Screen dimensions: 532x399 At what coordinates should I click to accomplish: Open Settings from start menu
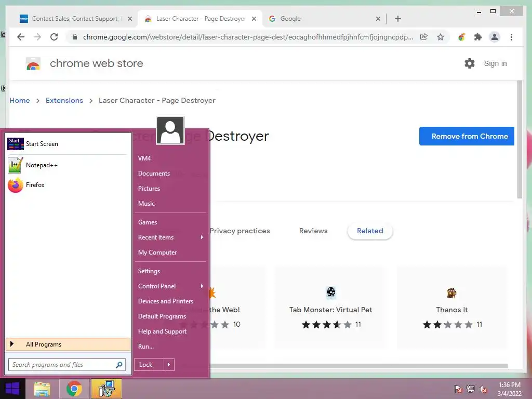pos(149,271)
